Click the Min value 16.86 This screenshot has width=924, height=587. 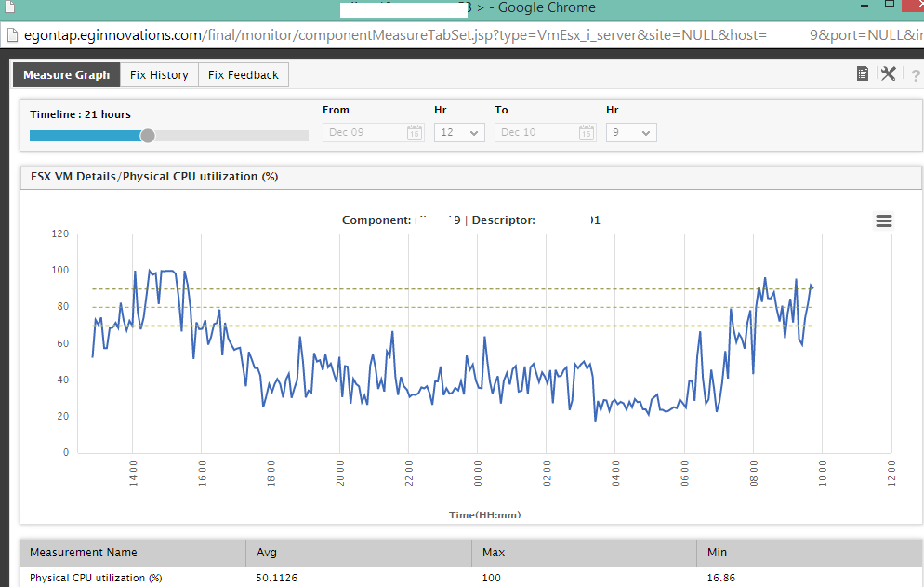coord(721,578)
